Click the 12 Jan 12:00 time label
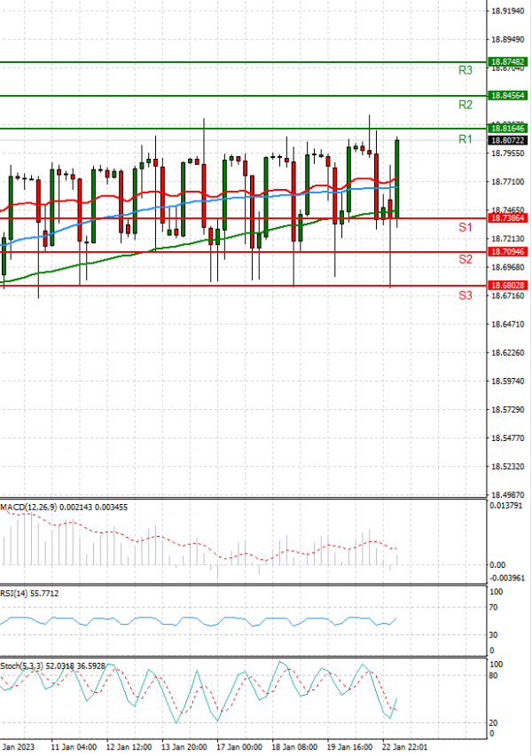Image resolution: width=532 pixels, height=756 pixels. tap(129, 747)
